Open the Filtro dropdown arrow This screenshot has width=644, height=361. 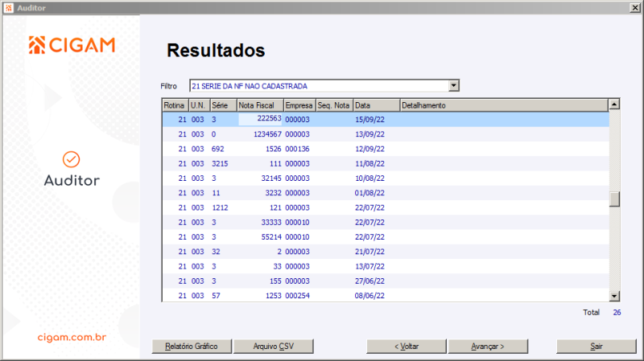click(453, 86)
